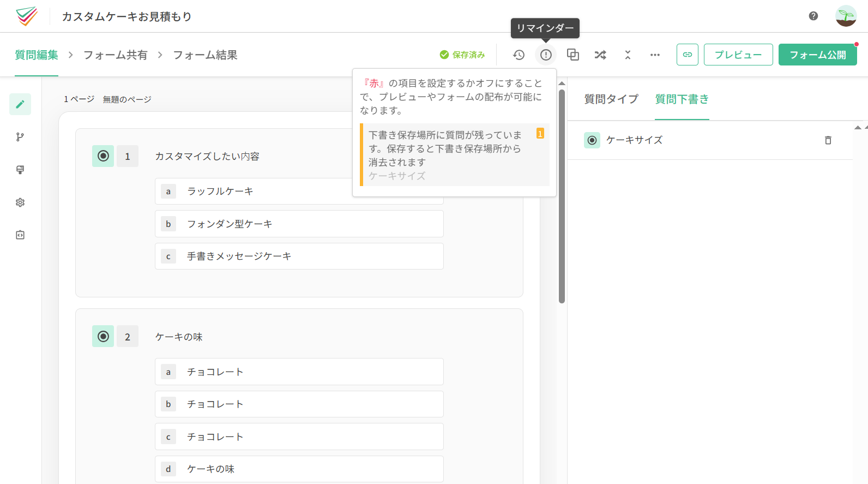Image resolution: width=868 pixels, height=484 pixels.
Task: Open the help question mark icon
Action: [x=813, y=16]
